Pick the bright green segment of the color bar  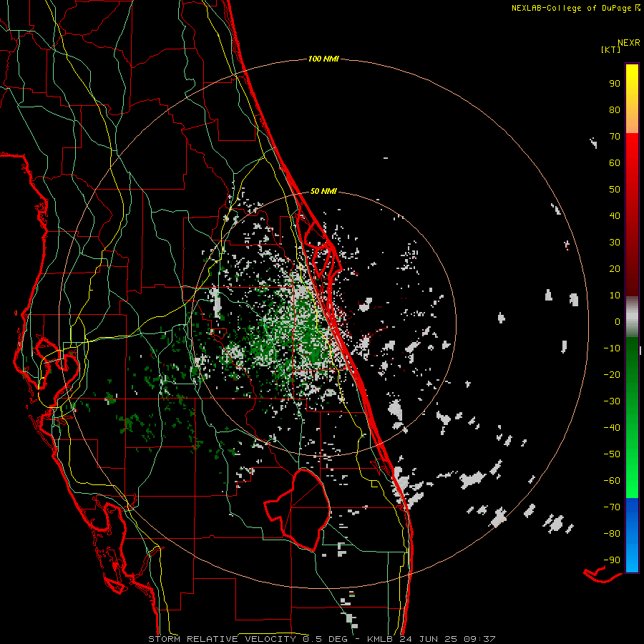coord(632,460)
